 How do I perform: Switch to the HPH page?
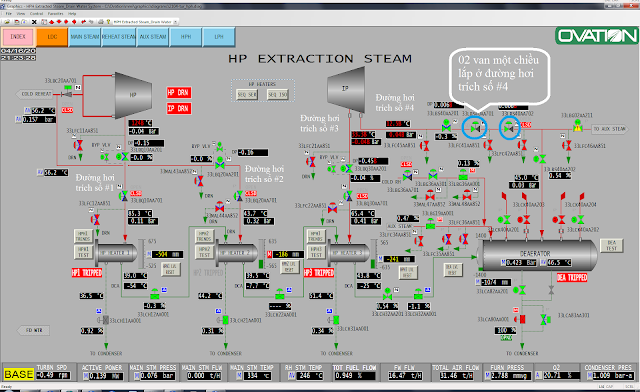coord(186,37)
